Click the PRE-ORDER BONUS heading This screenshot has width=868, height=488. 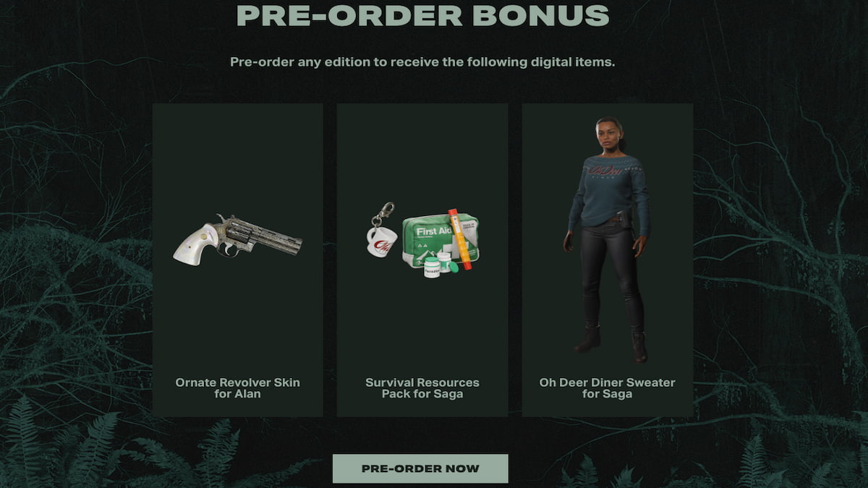(x=423, y=15)
